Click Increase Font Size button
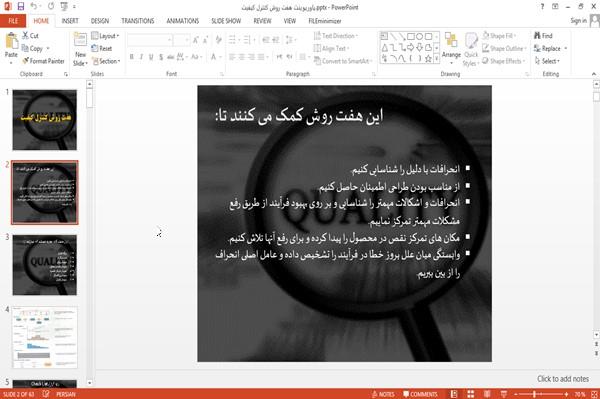 click(196, 39)
